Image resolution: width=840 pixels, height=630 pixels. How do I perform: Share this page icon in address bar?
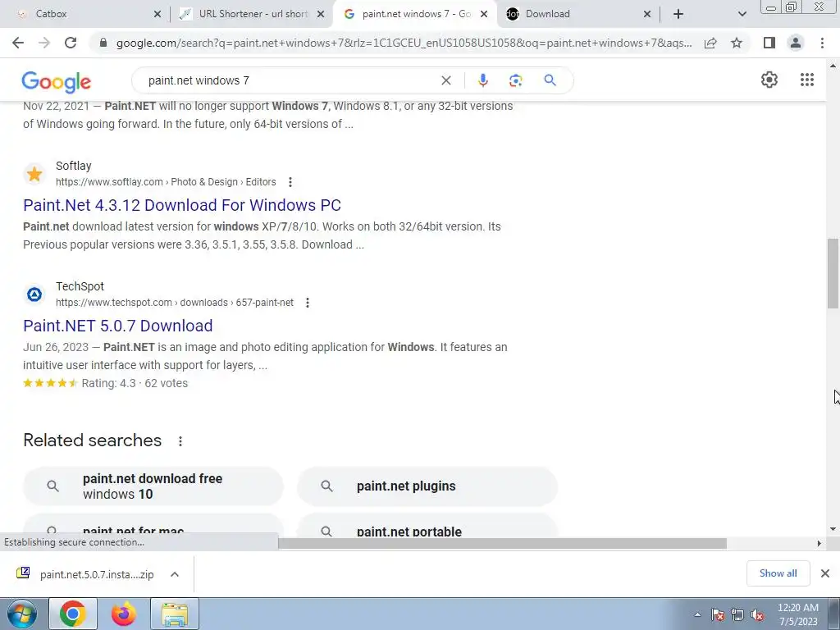point(710,43)
